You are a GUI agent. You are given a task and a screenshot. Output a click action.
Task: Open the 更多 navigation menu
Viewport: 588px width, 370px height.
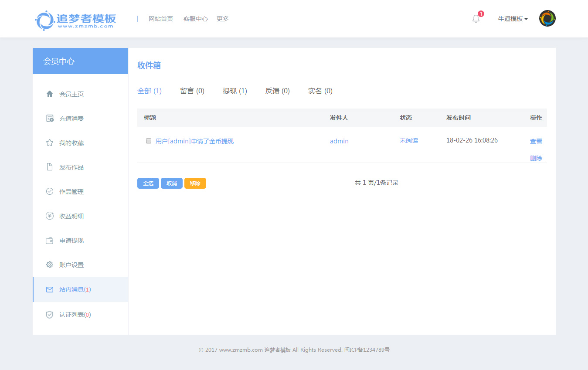tap(223, 19)
